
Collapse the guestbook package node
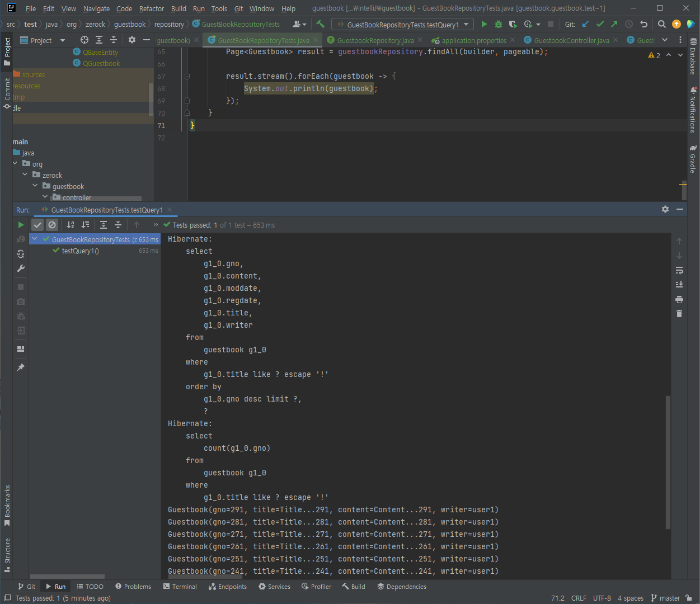click(x=35, y=186)
